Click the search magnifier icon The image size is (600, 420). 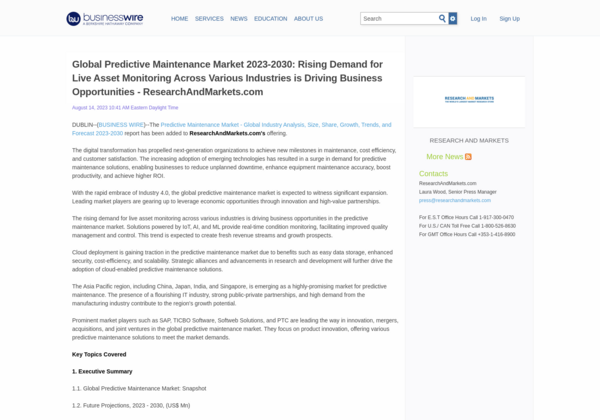click(x=442, y=18)
